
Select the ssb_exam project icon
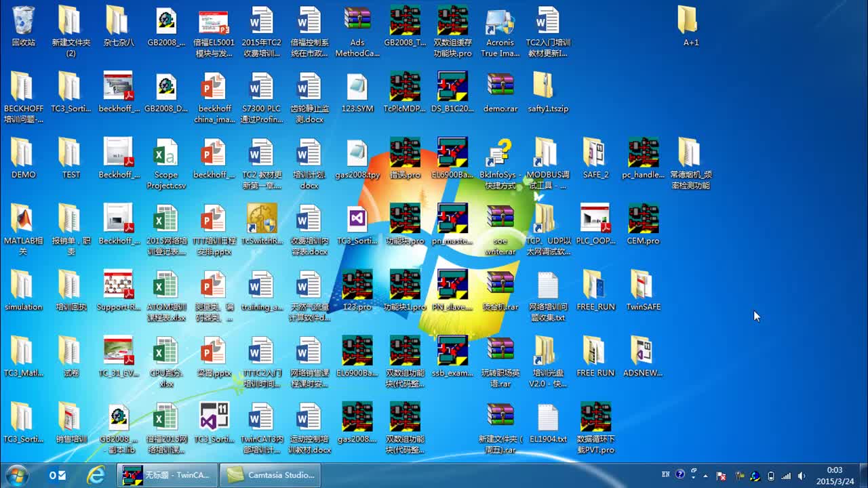coord(452,357)
